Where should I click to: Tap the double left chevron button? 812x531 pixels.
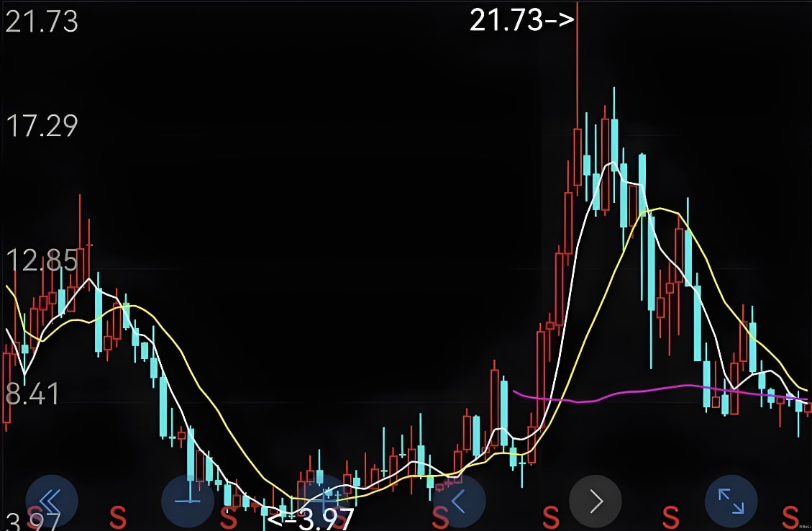point(51,501)
